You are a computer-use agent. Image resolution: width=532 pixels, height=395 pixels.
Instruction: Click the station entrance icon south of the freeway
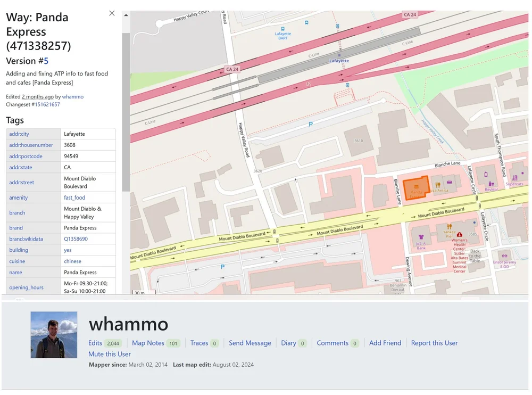click(x=347, y=85)
